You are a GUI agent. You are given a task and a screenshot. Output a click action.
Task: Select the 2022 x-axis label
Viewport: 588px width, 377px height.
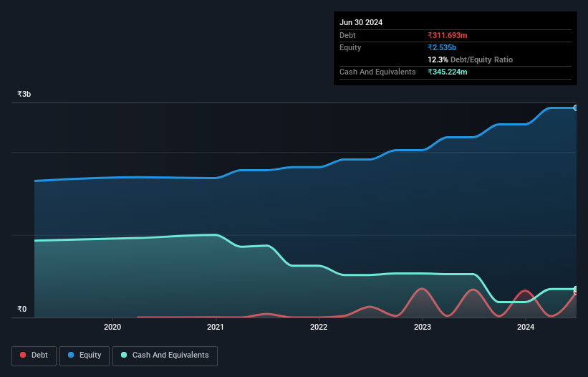[x=319, y=327]
